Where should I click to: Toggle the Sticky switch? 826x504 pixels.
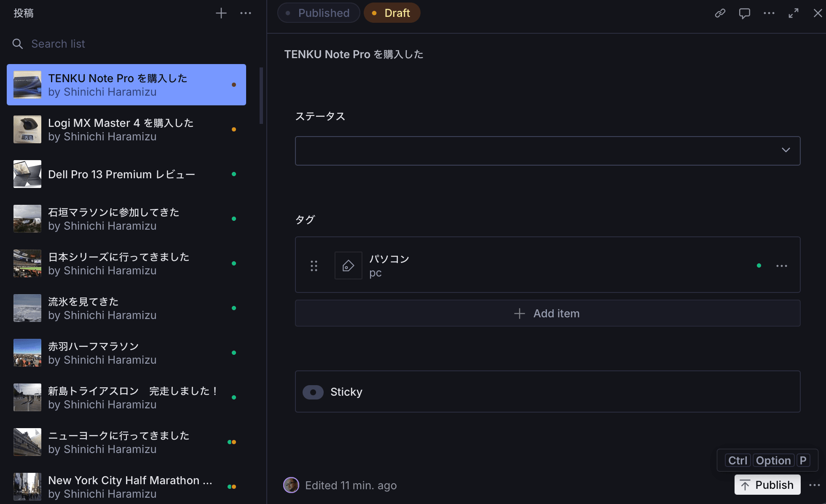tap(313, 392)
